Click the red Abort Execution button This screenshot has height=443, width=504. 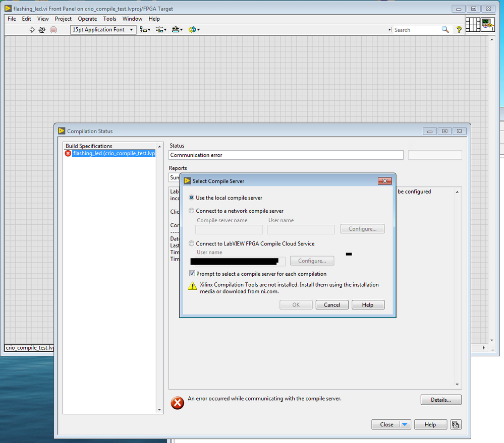(x=53, y=30)
